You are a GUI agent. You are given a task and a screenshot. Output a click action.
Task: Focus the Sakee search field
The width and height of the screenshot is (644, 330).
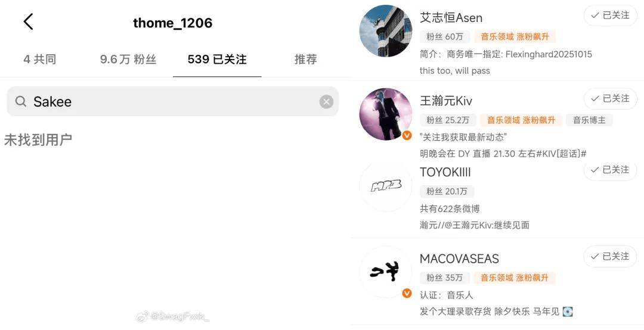(x=172, y=101)
